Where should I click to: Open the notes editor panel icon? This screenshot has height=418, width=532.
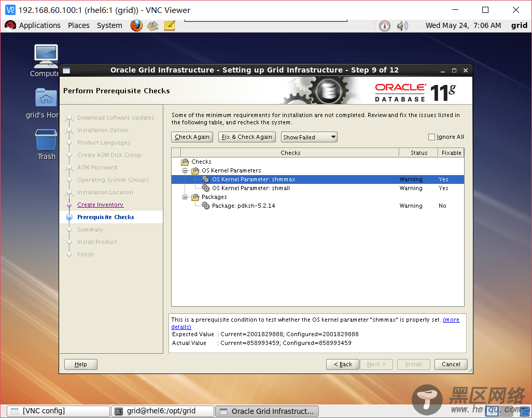(170, 25)
